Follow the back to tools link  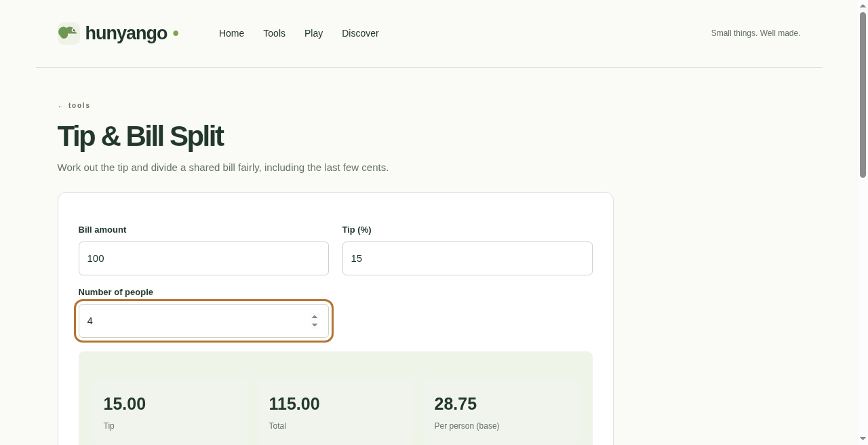point(74,106)
